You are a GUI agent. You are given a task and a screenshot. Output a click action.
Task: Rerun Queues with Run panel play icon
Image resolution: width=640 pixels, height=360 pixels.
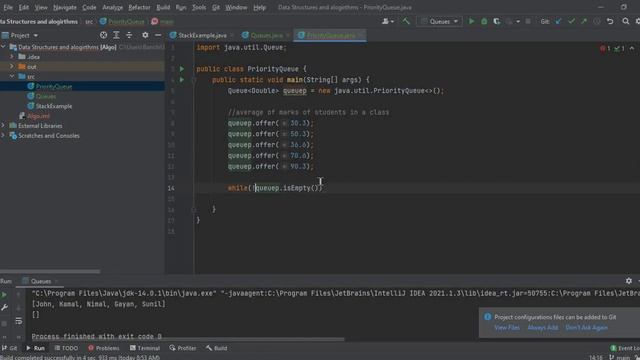[4, 295]
